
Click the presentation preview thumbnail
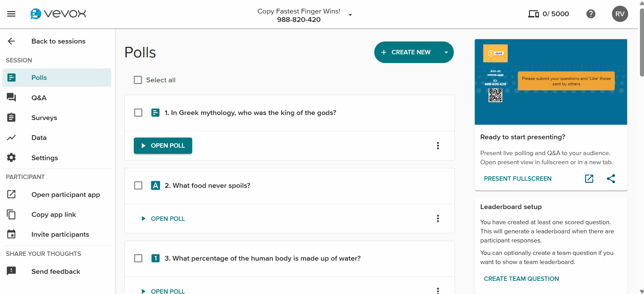[x=551, y=82]
